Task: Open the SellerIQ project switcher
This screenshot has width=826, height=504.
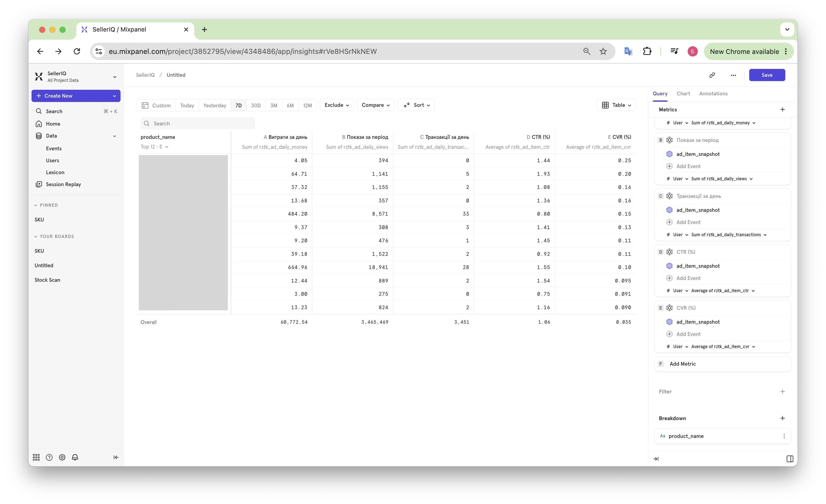Action: [76, 77]
